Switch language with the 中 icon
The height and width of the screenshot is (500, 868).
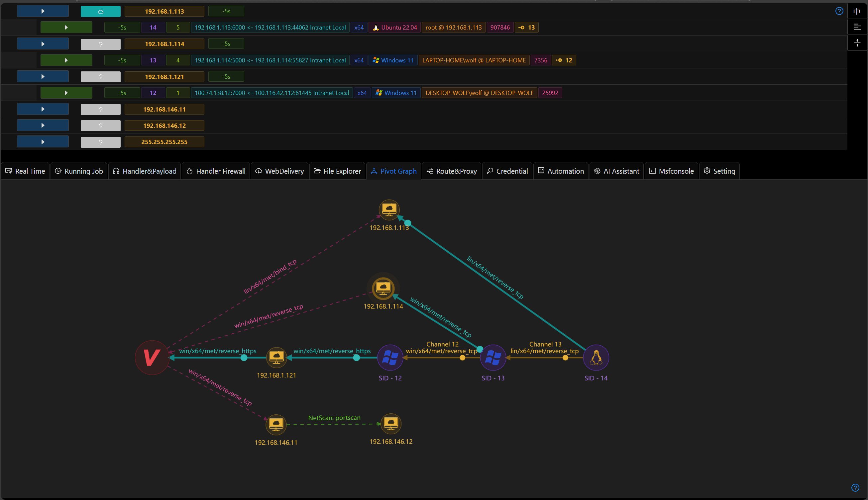tap(857, 11)
